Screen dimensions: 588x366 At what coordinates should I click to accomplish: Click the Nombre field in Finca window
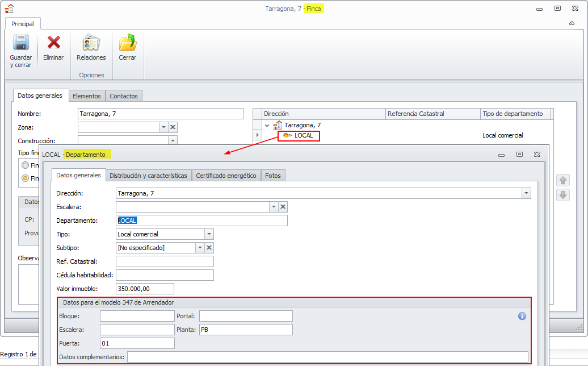(x=161, y=114)
